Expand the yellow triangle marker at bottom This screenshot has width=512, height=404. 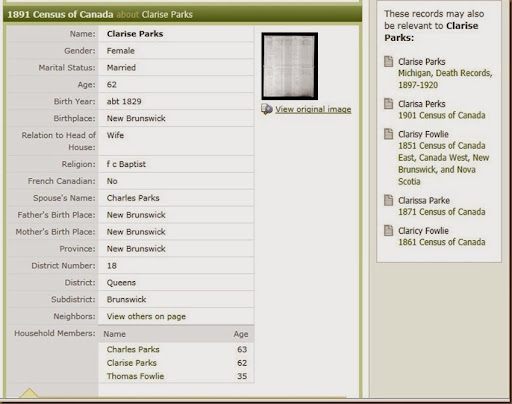click(x=29, y=393)
